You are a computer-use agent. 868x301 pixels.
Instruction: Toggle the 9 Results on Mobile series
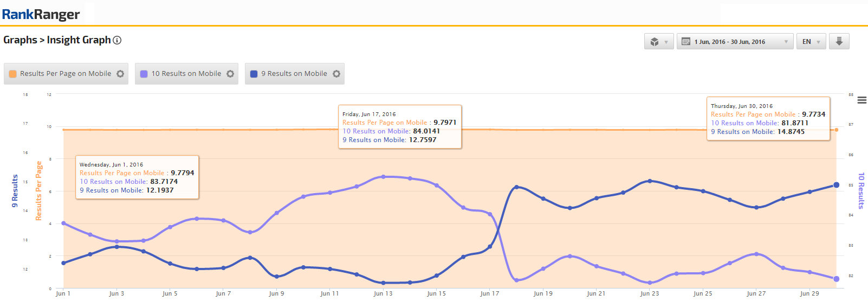294,74
